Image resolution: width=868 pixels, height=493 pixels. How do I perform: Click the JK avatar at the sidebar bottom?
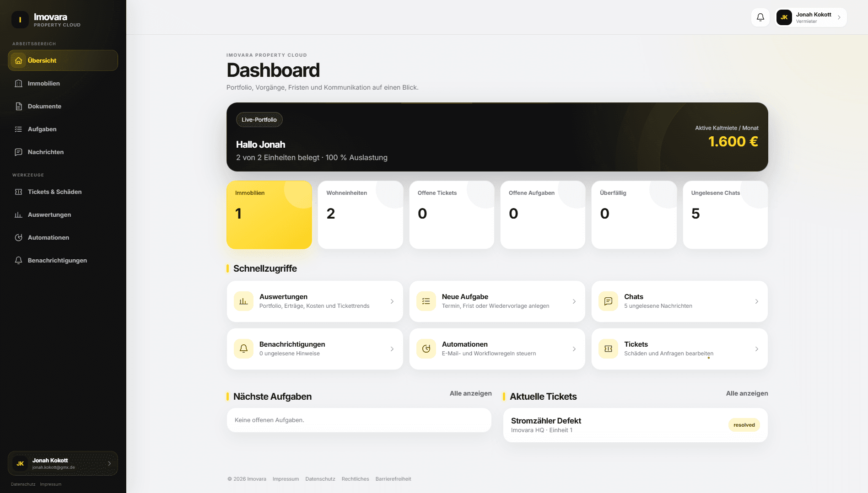(x=20, y=464)
